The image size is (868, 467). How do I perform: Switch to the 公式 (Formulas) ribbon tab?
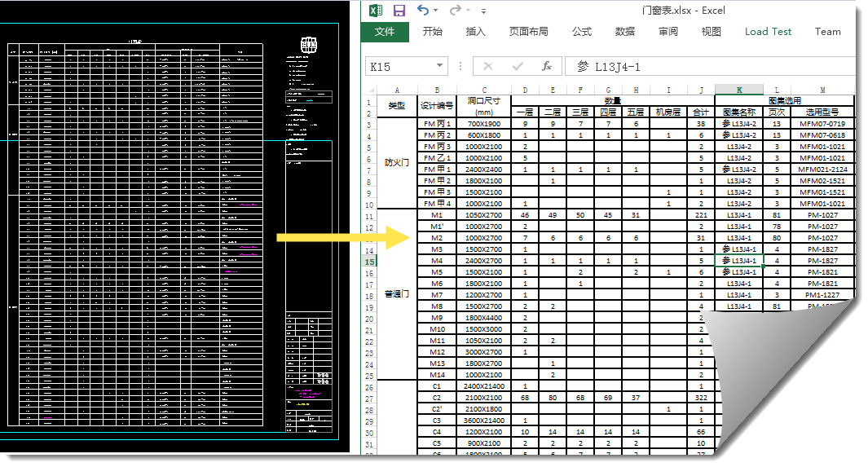581,32
